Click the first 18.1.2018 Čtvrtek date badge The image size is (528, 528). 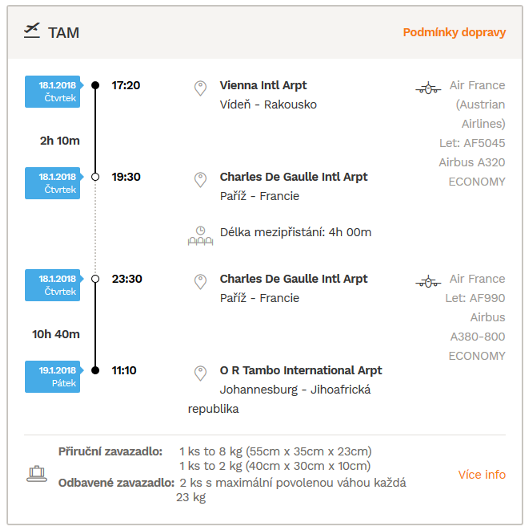click(x=53, y=92)
